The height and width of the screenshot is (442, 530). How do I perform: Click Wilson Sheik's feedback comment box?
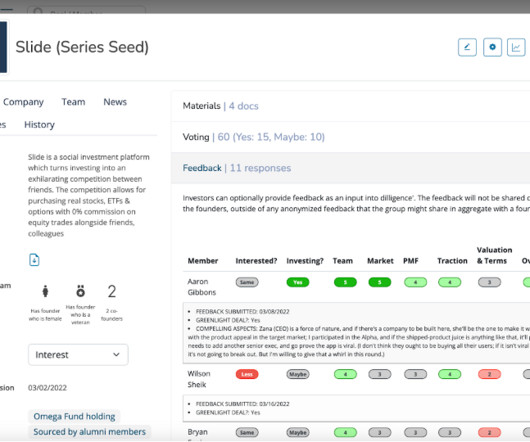(x=356, y=408)
